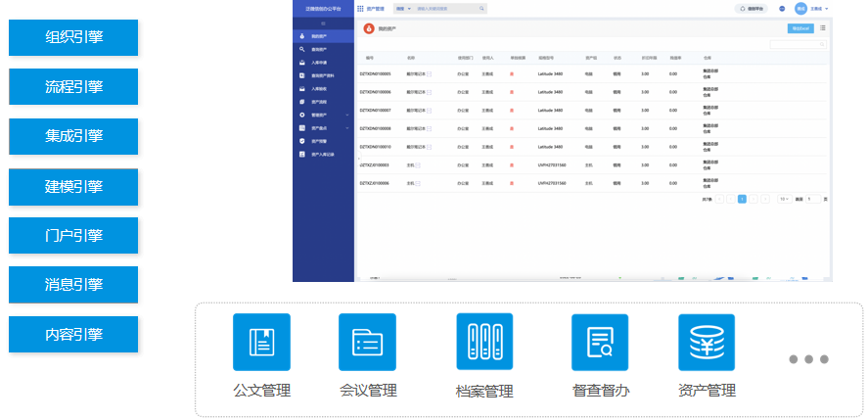The width and height of the screenshot is (868, 420).
Task: Select the 组织引擎 tab
Action: [73, 37]
